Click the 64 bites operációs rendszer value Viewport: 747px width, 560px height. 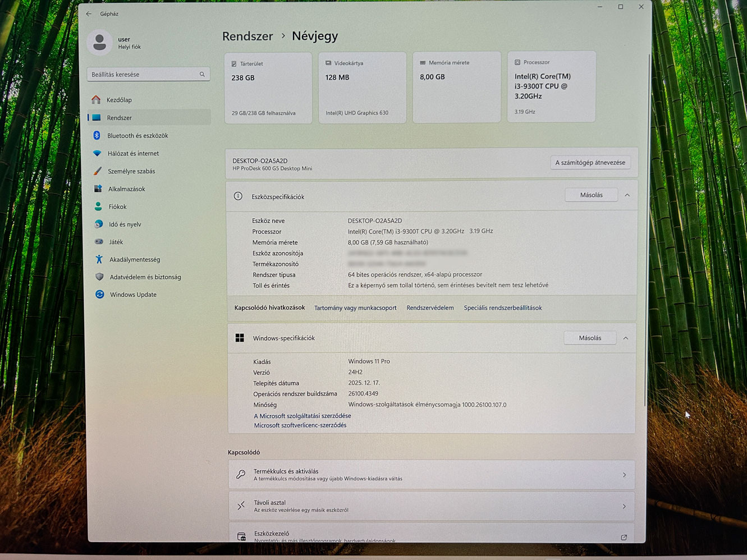point(415,274)
